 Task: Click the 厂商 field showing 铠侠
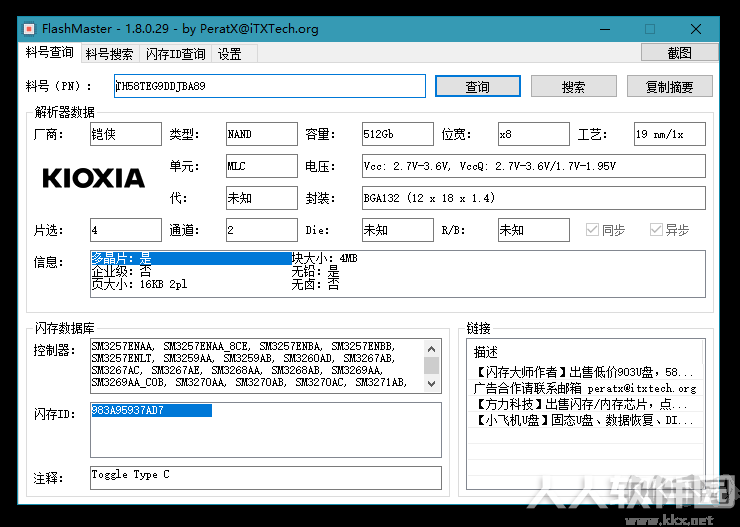tap(126, 134)
